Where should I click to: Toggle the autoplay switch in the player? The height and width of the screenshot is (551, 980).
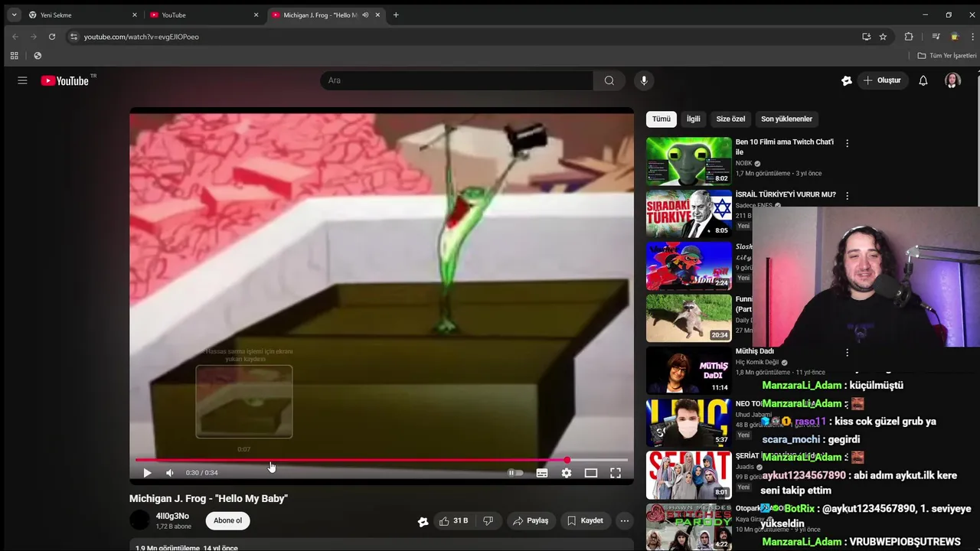click(x=516, y=473)
